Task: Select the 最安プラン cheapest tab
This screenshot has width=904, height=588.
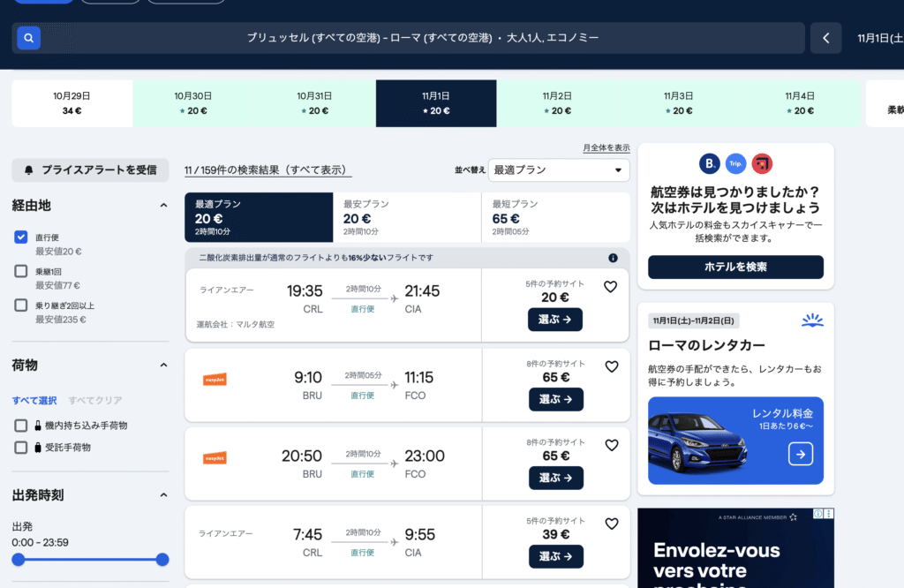Action: pos(407,217)
